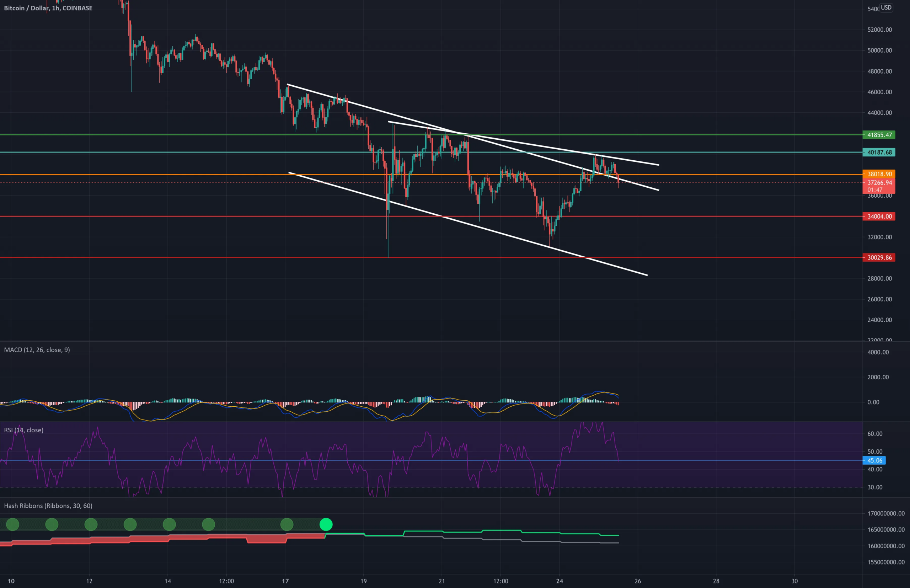Click date label 24 on time axis
This screenshot has width=910, height=588.
tap(560, 581)
